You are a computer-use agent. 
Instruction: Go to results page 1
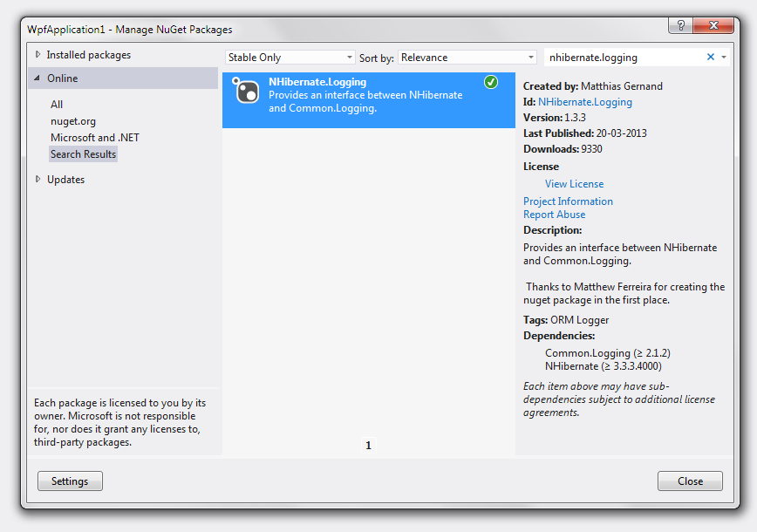tap(368, 445)
